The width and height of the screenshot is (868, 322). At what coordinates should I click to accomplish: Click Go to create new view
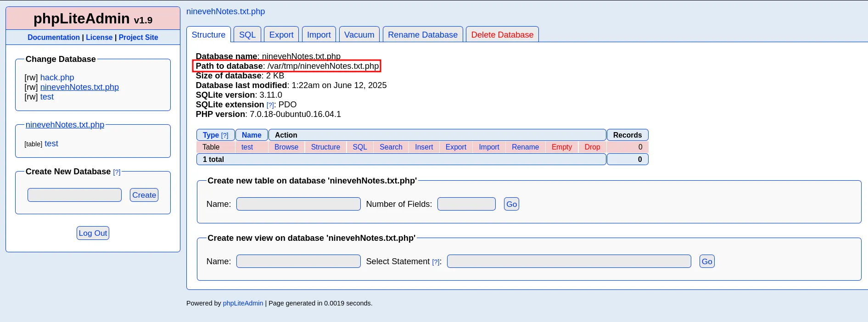pos(707,261)
